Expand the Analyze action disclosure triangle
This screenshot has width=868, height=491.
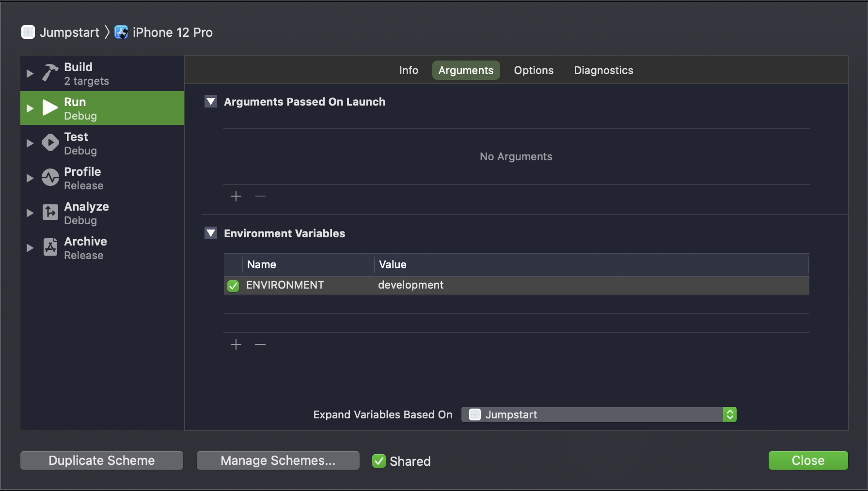pos(30,213)
